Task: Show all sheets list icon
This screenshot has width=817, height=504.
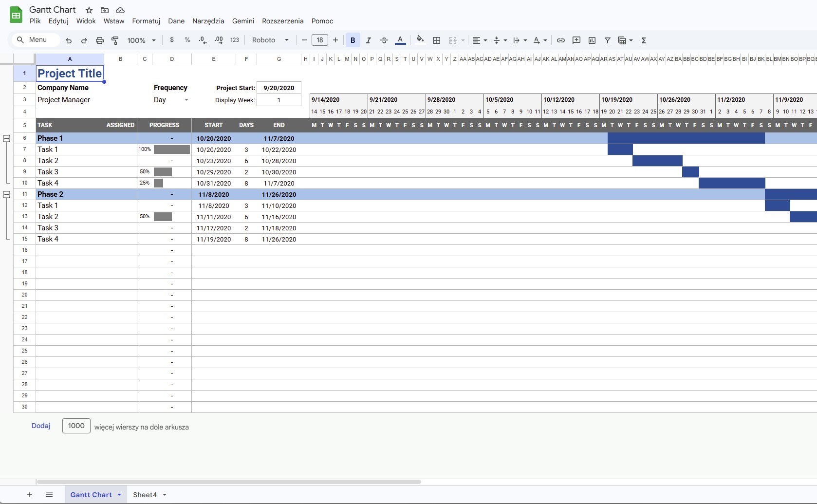Action: pyautogui.click(x=49, y=495)
